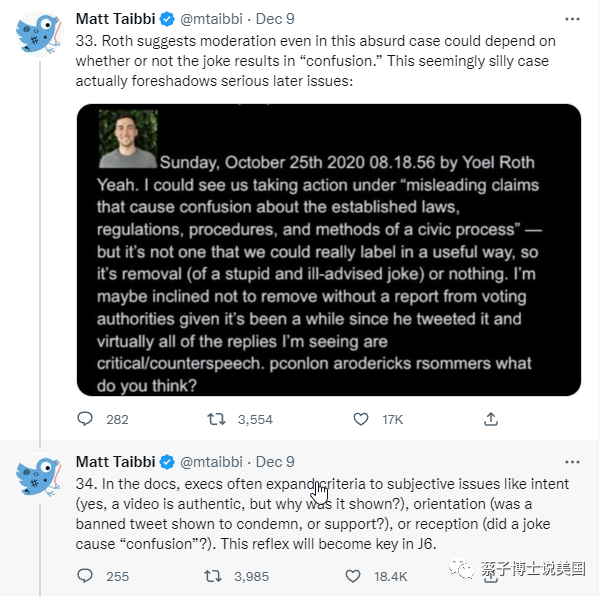Open Dec 9 timestamp of tweet 34
This screenshot has height=596, width=605.
[275, 462]
